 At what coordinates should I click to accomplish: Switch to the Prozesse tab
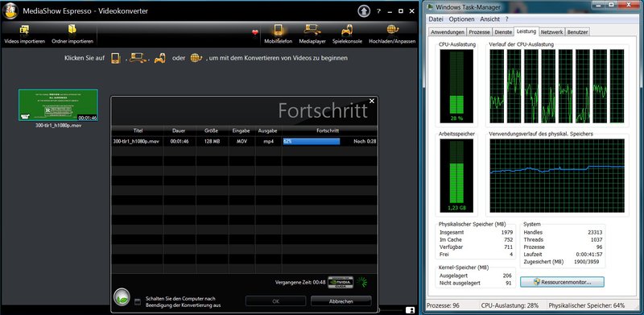coord(479,32)
